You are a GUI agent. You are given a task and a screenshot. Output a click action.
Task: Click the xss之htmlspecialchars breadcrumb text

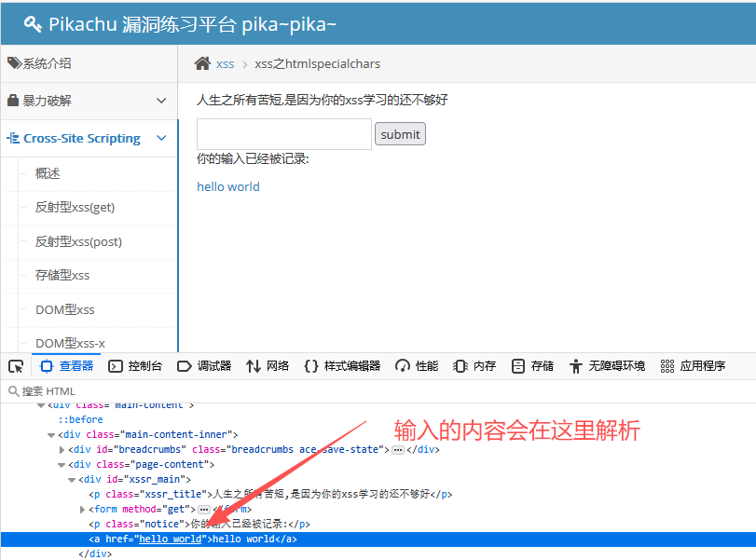pyautogui.click(x=318, y=64)
